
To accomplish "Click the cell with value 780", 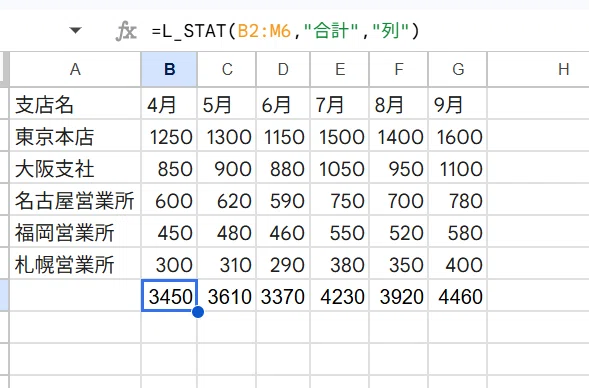I will click(x=458, y=199).
